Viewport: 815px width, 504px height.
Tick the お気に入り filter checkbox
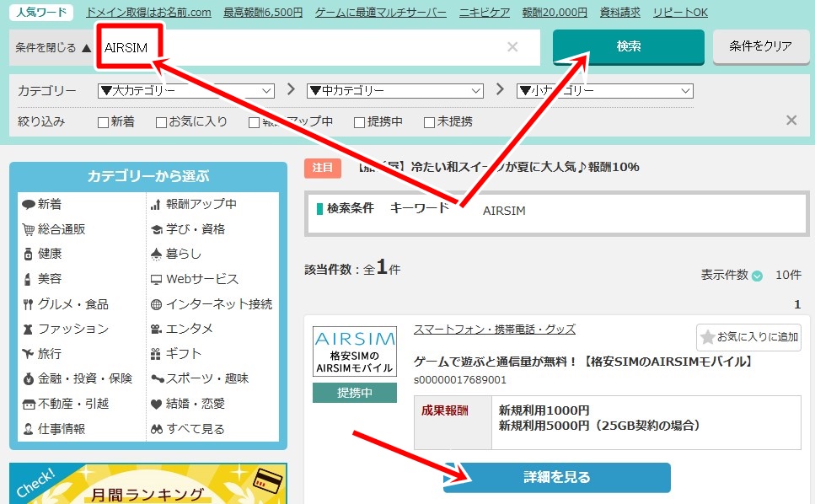click(161, 122)
